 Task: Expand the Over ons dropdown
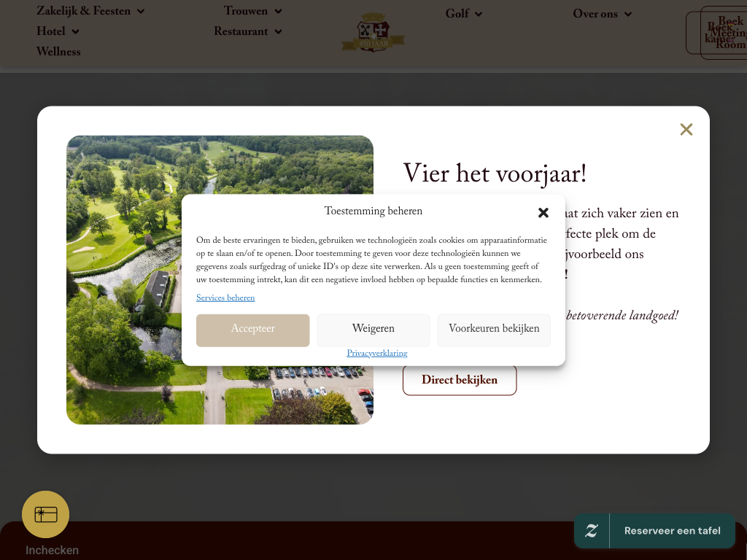(x=627, y=15)
